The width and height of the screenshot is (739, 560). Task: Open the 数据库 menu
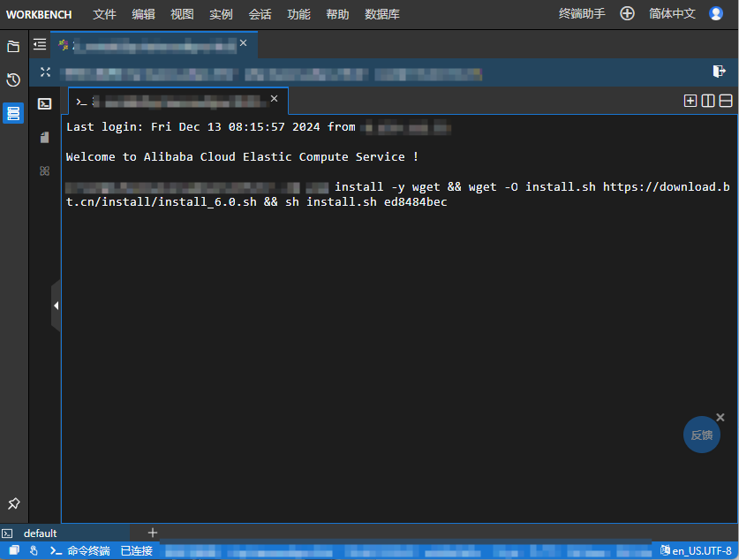pyautogui.click(x=382, y=14)
